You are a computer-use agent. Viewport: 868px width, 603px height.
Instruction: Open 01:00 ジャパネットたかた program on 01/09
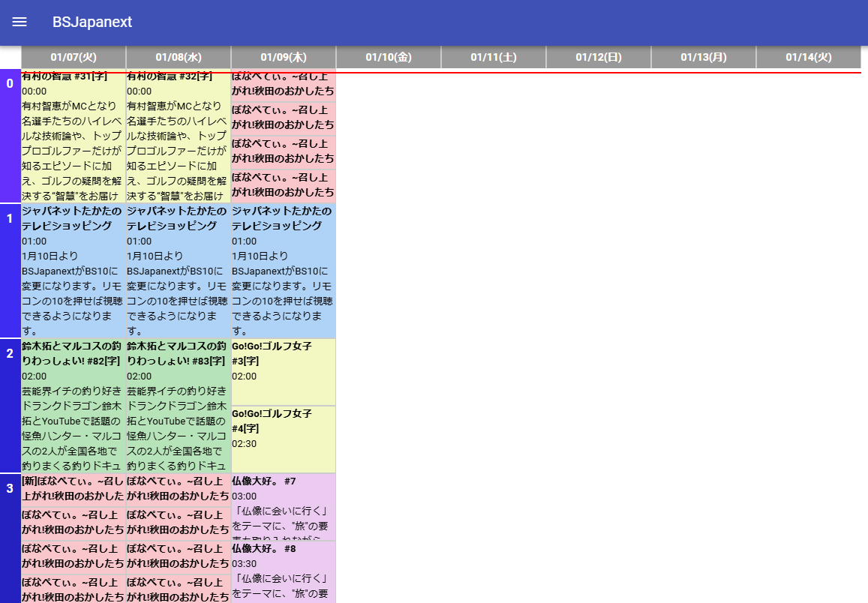pos(284,270)
